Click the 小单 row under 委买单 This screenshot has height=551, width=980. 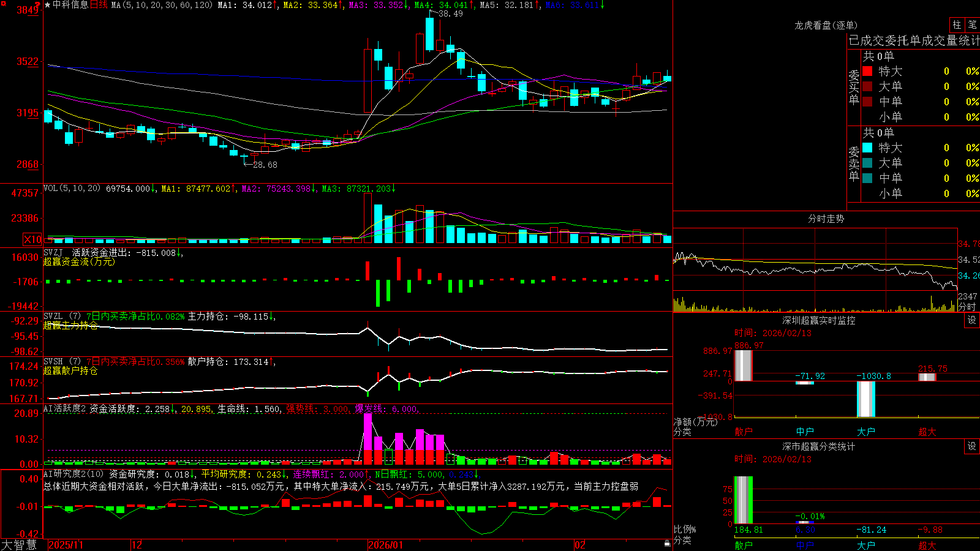[x=921, y=117]
